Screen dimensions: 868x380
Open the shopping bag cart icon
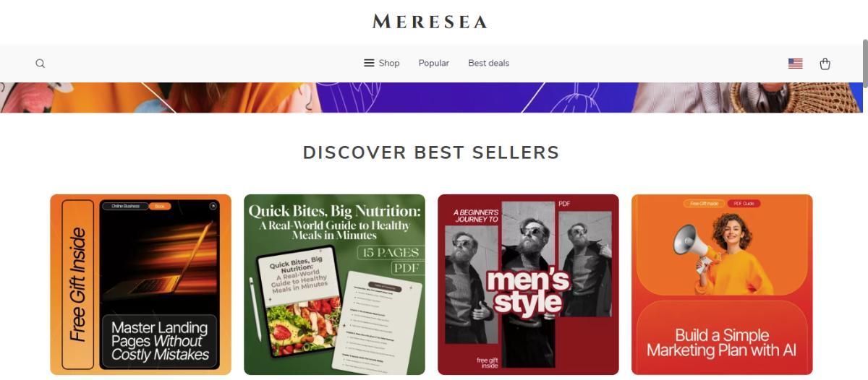825,64
